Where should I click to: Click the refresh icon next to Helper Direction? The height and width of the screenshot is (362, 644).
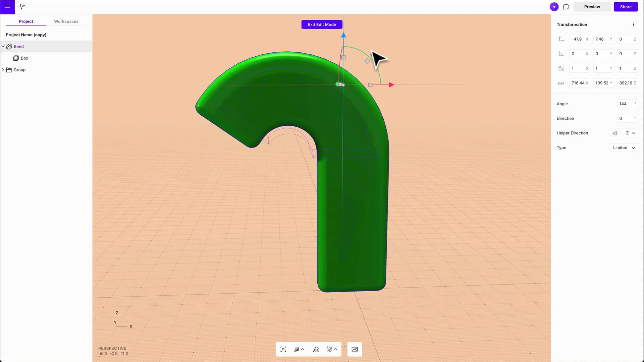[x=615, y=133]
